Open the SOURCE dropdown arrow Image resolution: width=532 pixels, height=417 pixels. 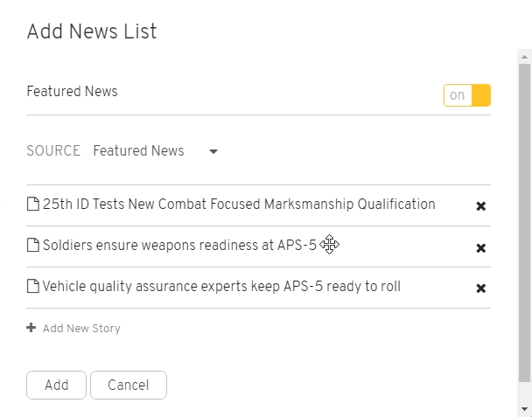click(x=213, y=151)
